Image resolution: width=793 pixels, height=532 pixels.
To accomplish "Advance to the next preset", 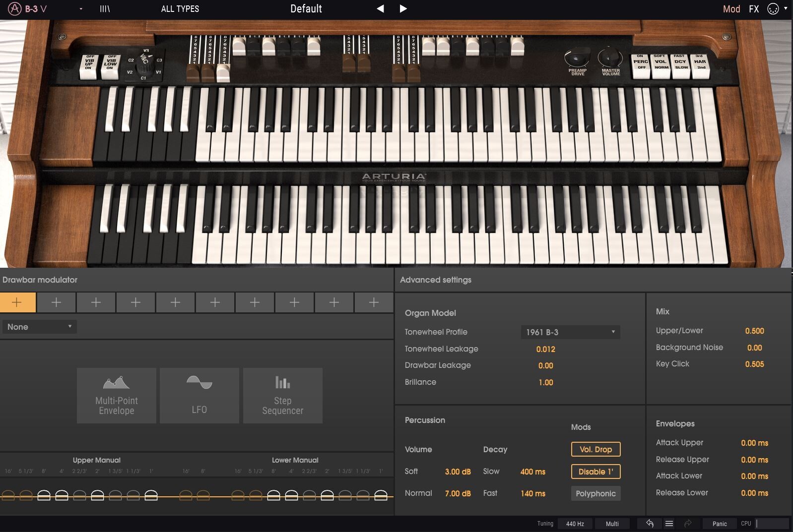I will pyautogui.click(x=403, y=9).
